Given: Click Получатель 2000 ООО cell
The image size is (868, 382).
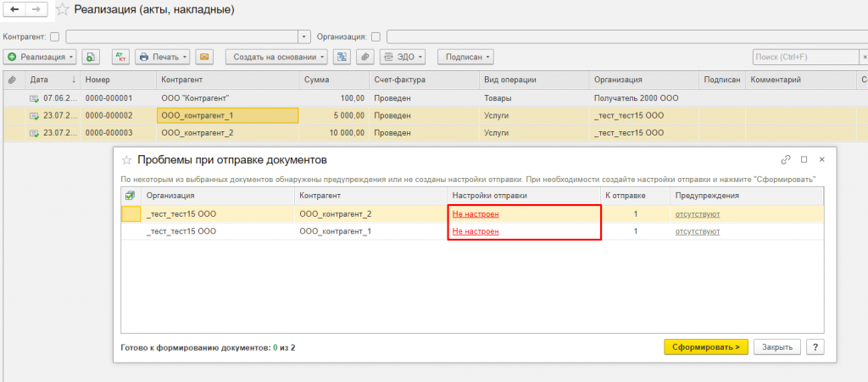Looking at the screenshot, I should pyautogui.click(x=644, y=98).
